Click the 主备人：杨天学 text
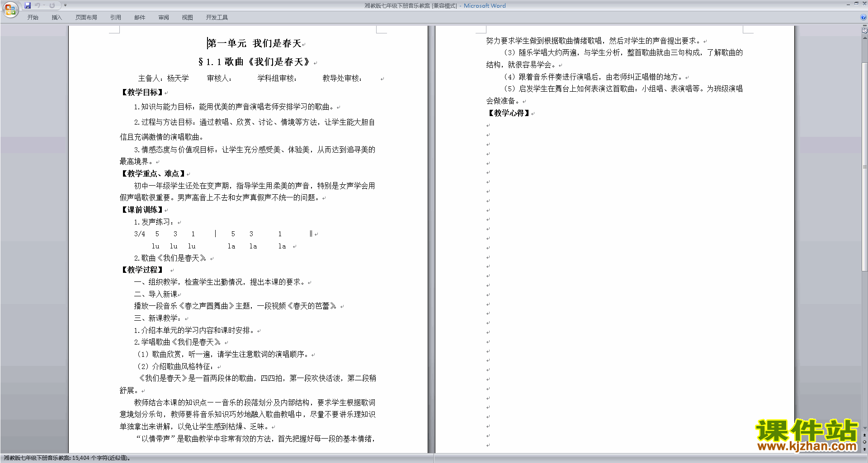This screenshot has width=868, height=463. [x=163, y=78]
